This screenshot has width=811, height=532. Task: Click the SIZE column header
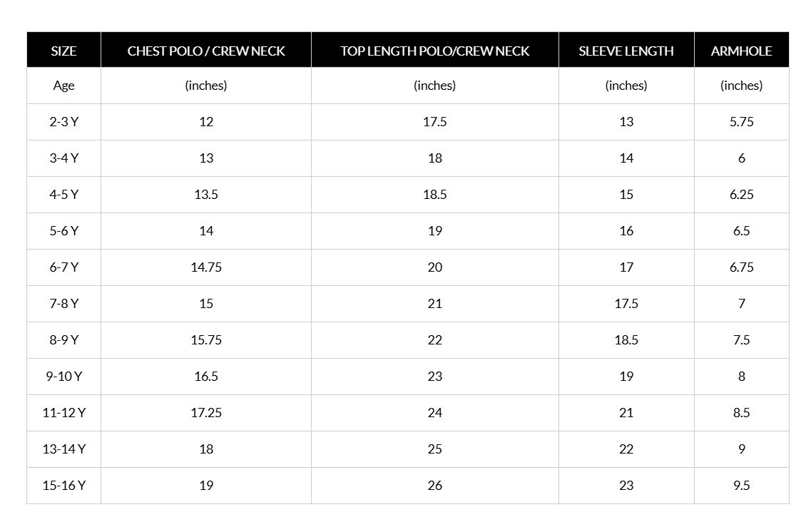63,51
